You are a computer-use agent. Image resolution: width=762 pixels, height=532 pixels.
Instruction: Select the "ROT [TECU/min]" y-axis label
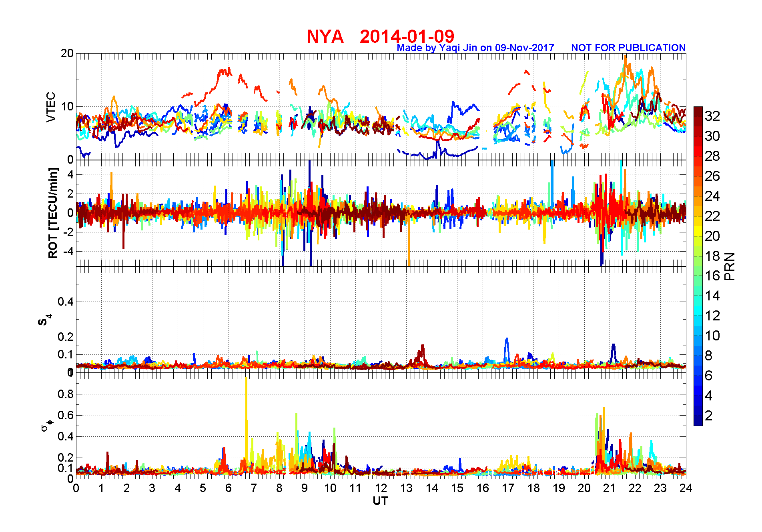pos(53,213)
